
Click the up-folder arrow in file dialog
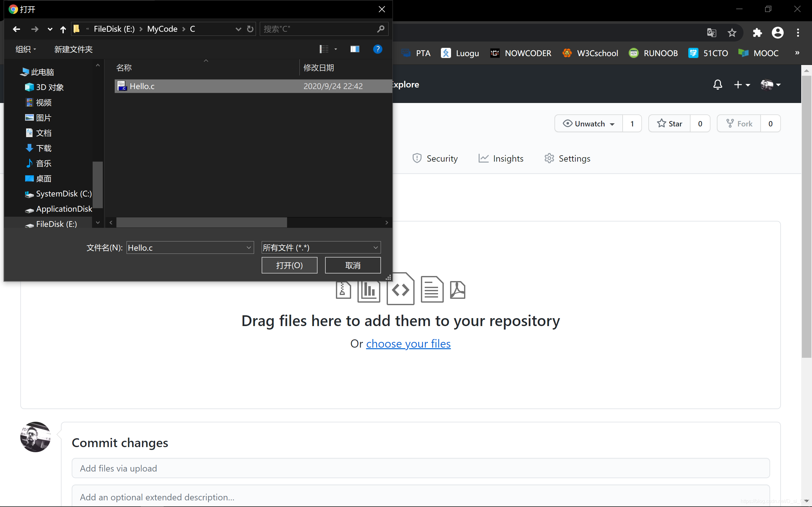(63, 29)
